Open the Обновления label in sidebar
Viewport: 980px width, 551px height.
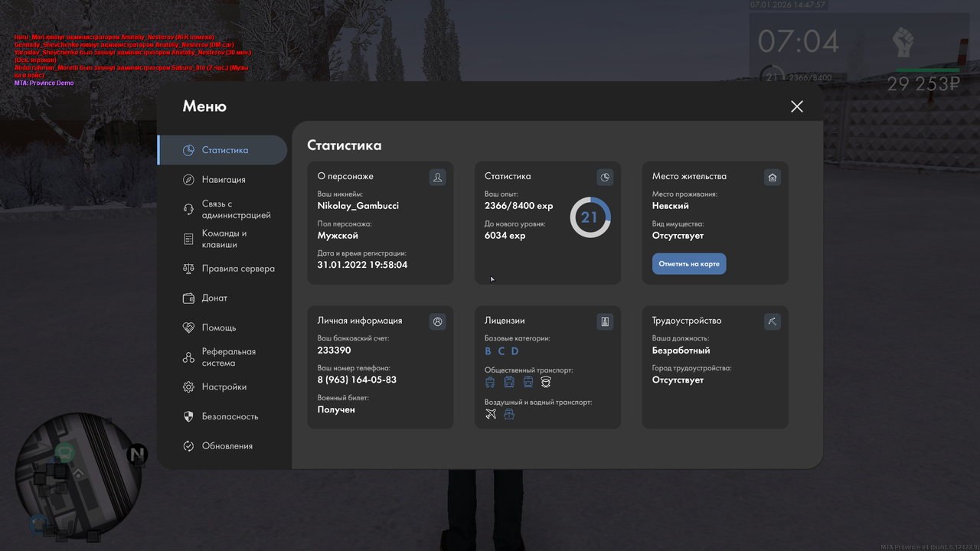(x=227, y=446)
